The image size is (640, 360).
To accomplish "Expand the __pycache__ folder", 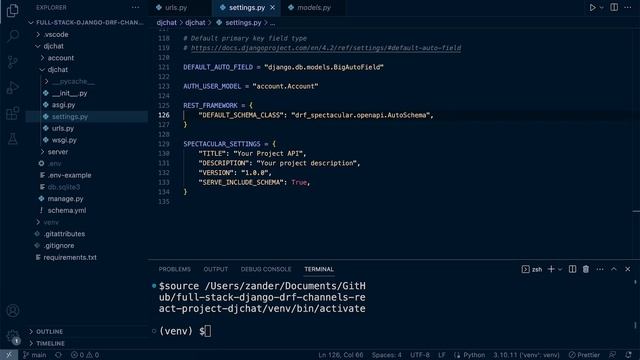I will click(87, 81).
